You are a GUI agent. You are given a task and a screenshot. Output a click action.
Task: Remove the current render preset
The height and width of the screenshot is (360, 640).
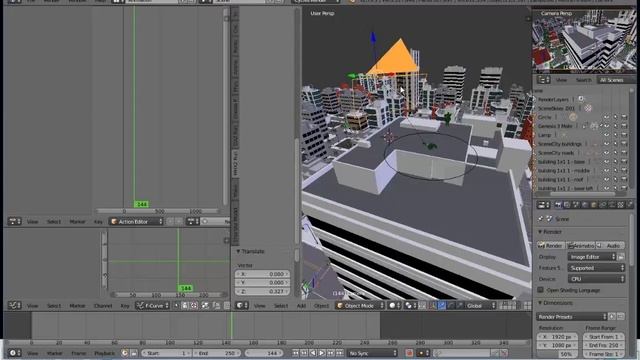click(620, 317)
